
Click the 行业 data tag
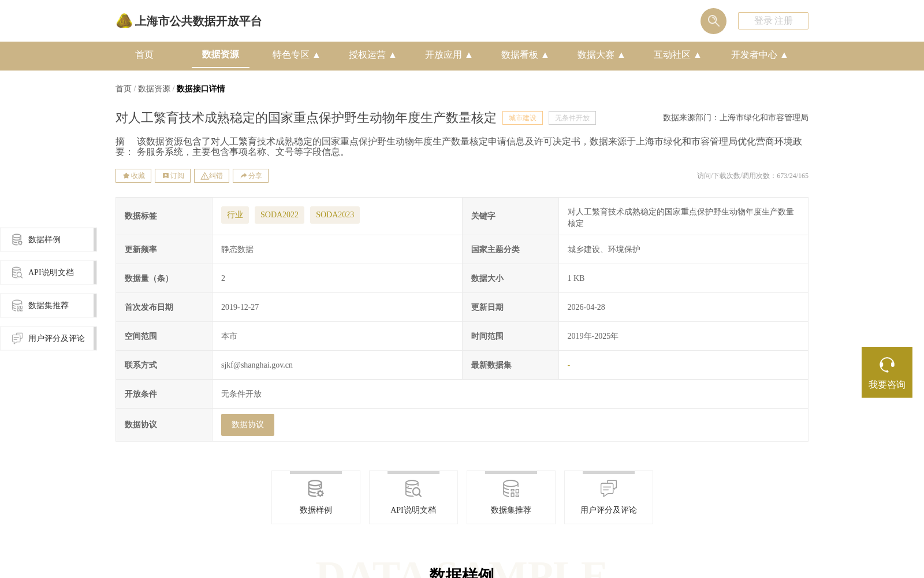coord(235,215)
